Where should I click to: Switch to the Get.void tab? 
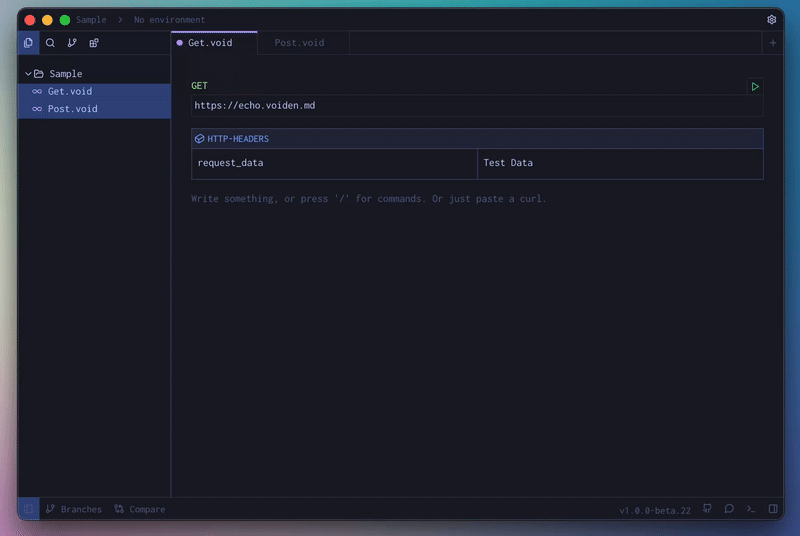tap(214, 43)
